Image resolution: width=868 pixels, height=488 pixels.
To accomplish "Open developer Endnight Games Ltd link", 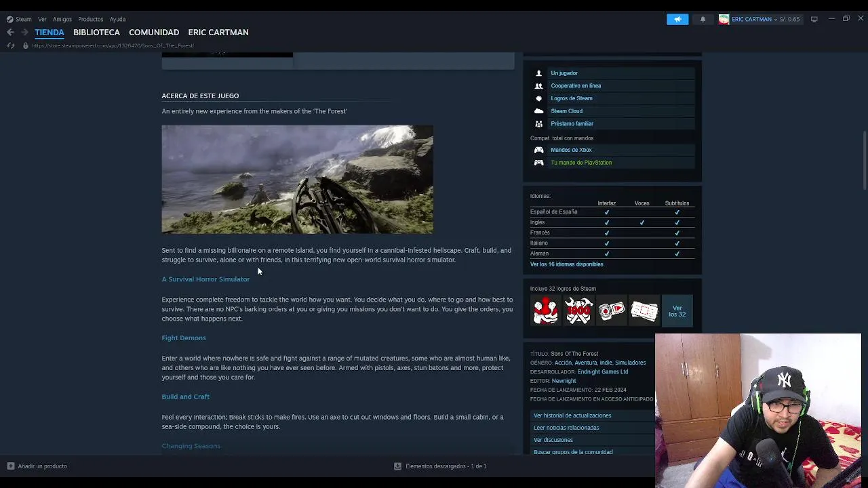I will pos(603,371).
